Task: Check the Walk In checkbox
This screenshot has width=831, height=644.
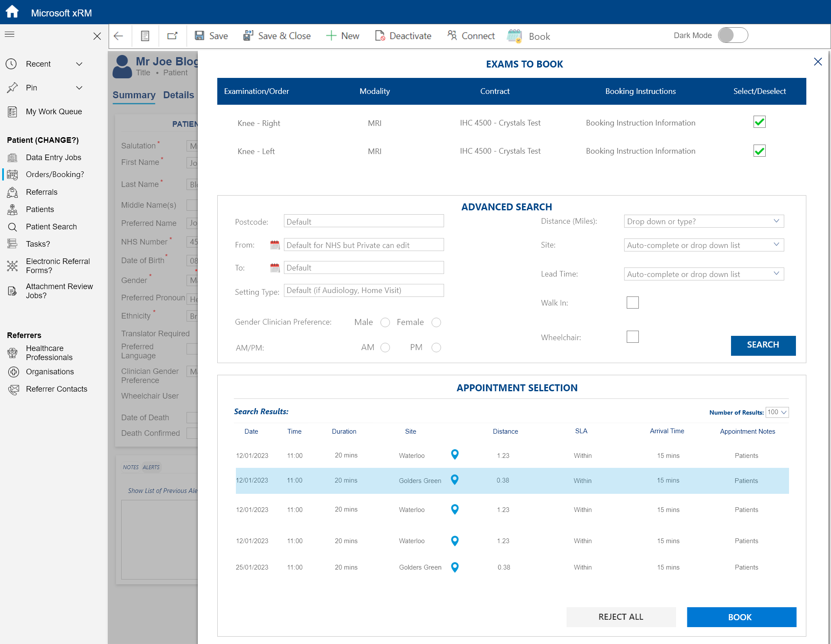Action: [x=632, y=303]
